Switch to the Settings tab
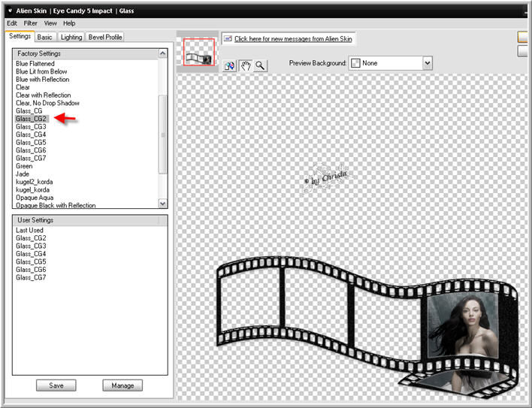The width and height of the screenshot is (532, 408). pos(20,36)
